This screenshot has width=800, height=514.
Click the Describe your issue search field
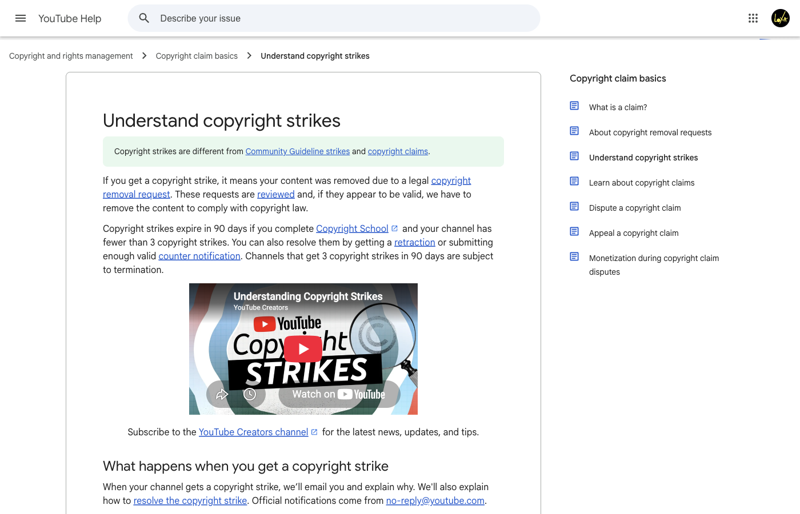pos(334,18)
